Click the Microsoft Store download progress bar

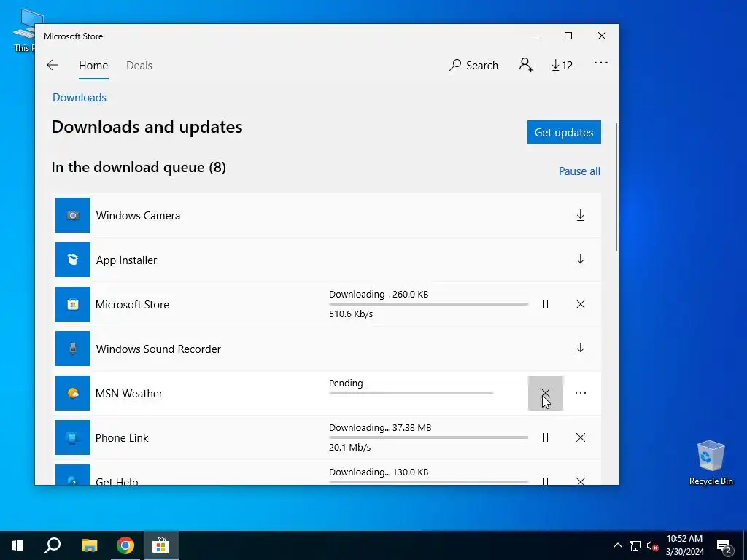[x=428, y=304]
